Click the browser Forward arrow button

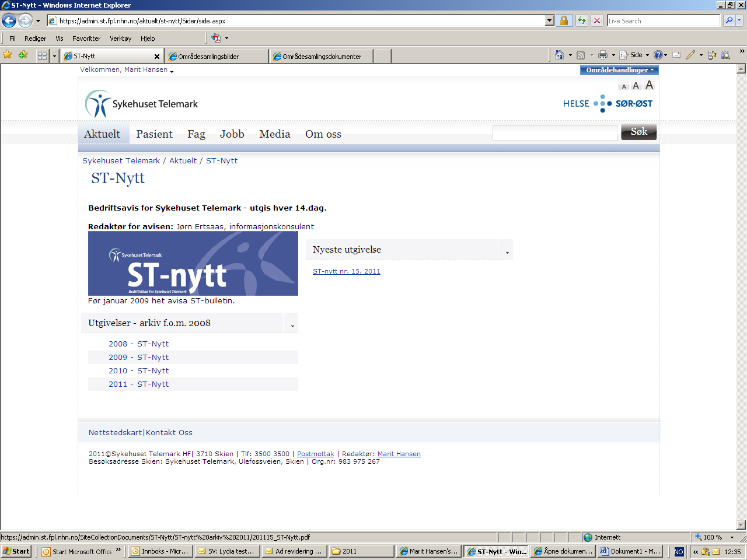coord(25,21)
